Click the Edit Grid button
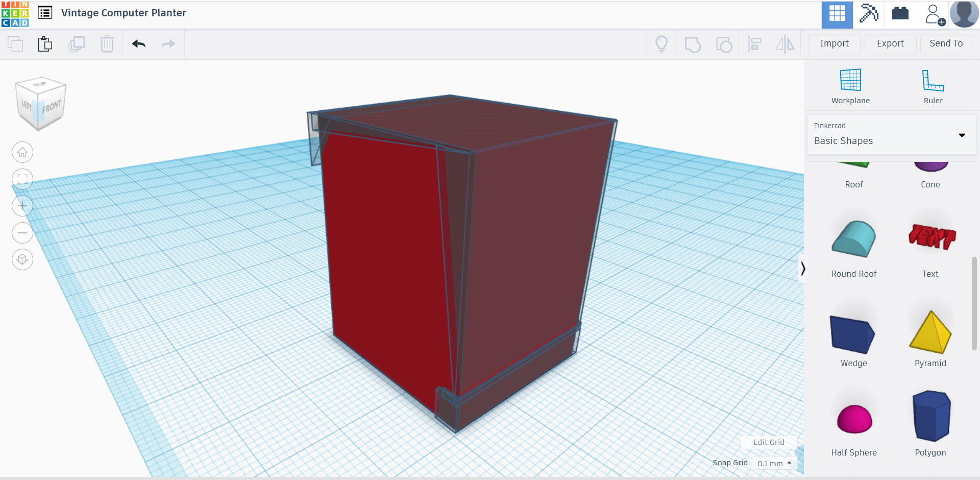Image resolution: width=980 pixels, height=480 pixels. tap(769, 442)
